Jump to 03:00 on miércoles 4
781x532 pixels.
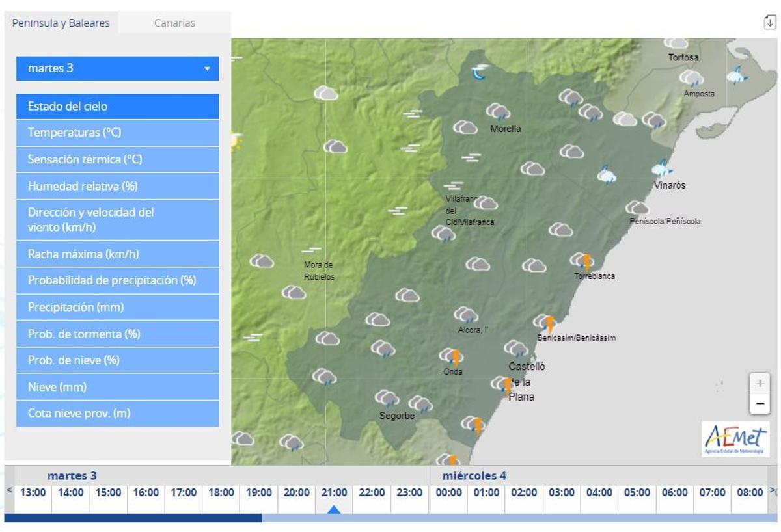click(x=560, y=492)
